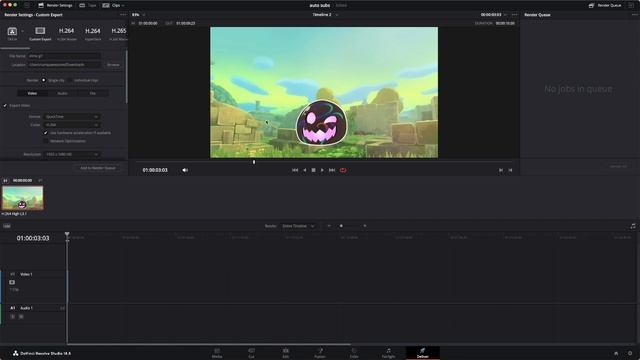Stop viewer playback
The height and width of the screenshot is (360, 640).
tap(313, 170)
